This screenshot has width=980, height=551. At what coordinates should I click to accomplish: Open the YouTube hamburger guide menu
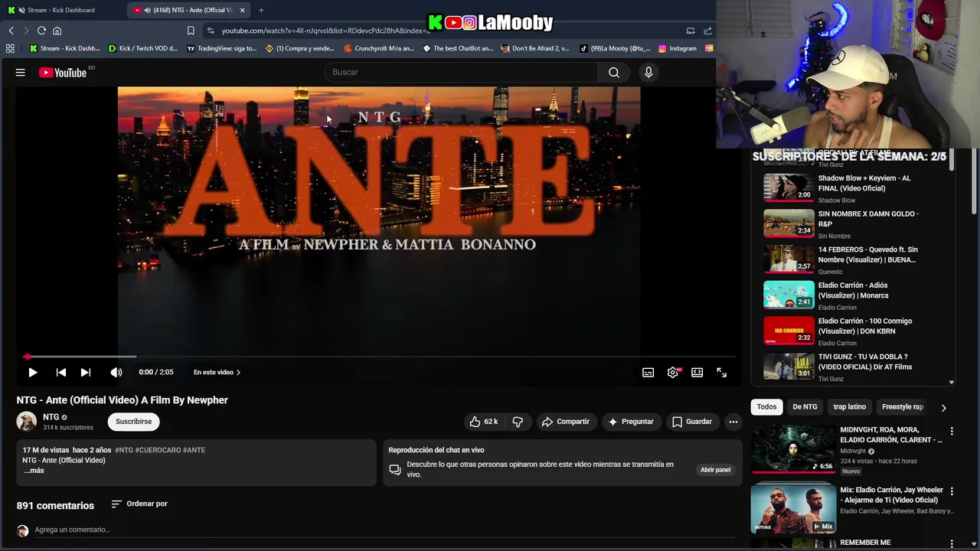click(21, 72)
